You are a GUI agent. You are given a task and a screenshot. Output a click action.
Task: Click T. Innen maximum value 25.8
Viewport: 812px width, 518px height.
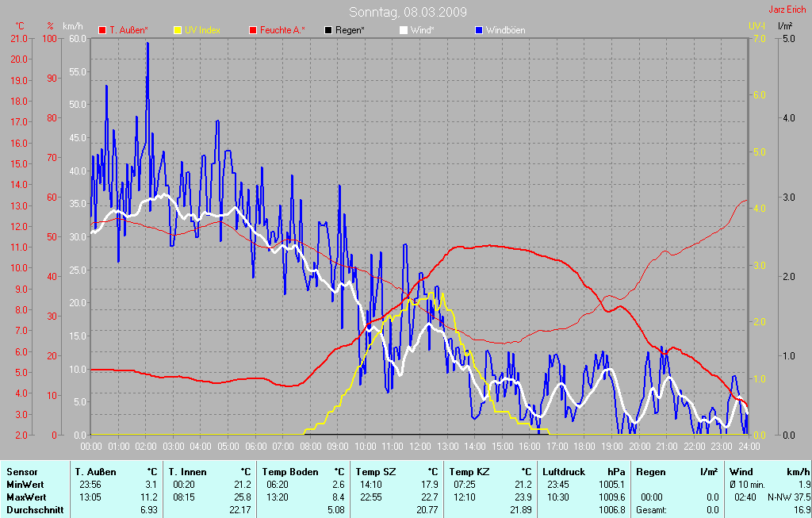(x=243, y=497)
